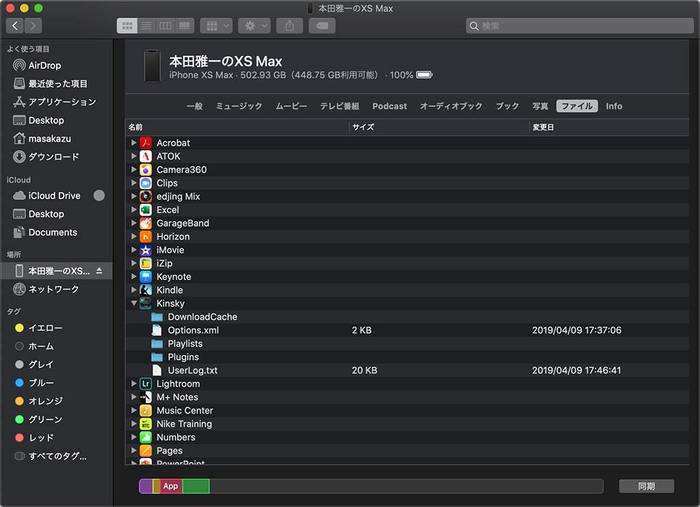Switch to the Books (ブック) tab
Screen dimensions: 700x507
coord(508,106)
